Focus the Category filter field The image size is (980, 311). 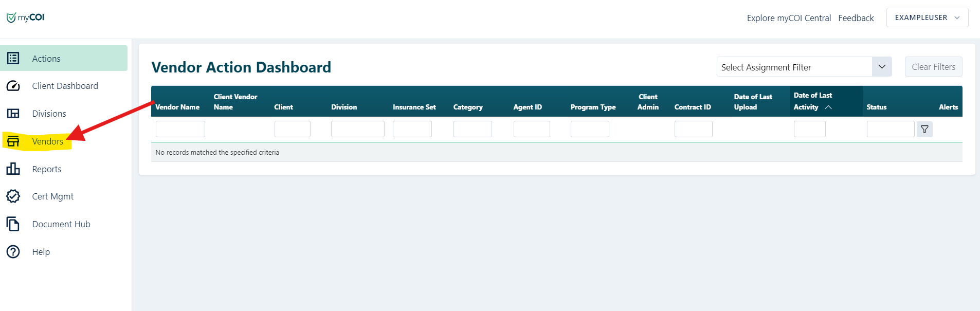point(473,129)
